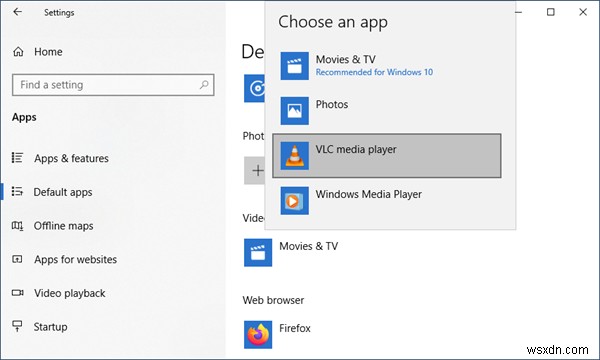
Task: Click the Firefox logo icon
Action: (258, 335)
